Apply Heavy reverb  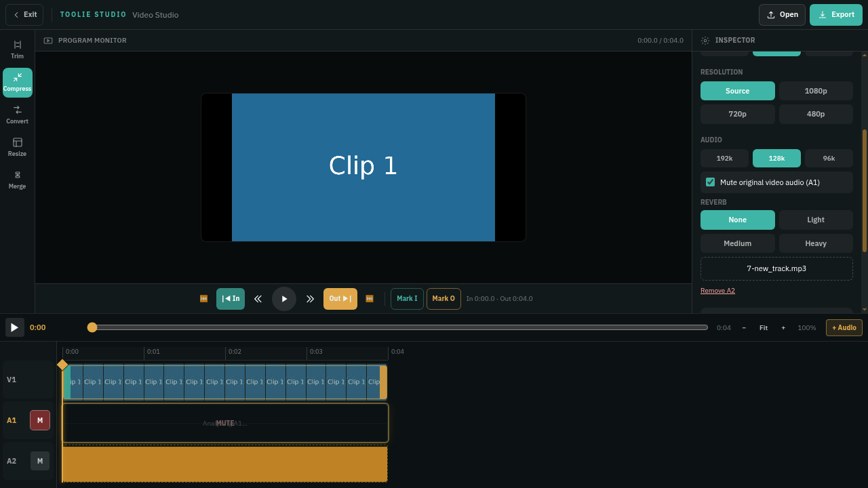816,243
